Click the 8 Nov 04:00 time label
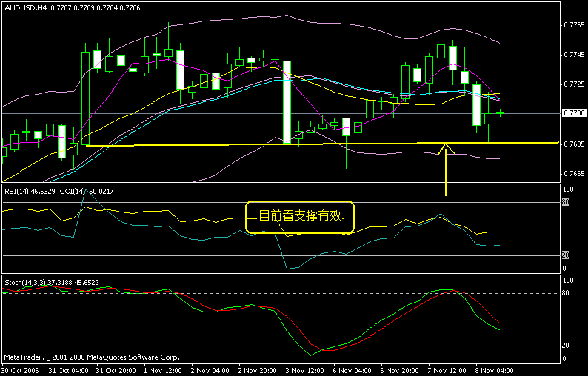The width and height of the screenshot is (588, 376). tap(495, 371)
